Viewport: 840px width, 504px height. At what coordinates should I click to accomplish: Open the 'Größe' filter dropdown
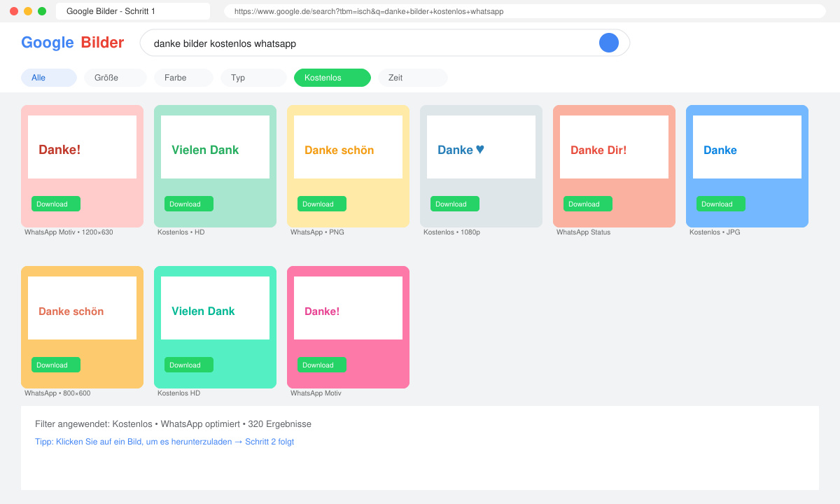115,78
